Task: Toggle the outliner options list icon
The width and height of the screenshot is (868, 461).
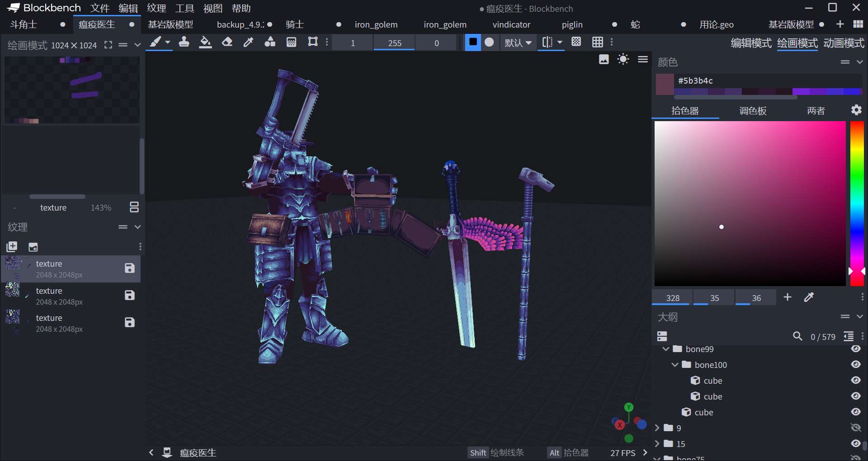Action: click(x=849, y=336)
